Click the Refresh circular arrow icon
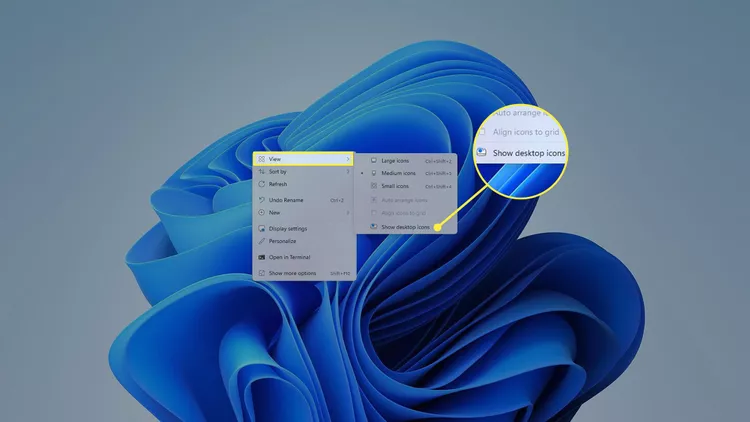This screenshot has width=750, height=422. pos(262,184)
